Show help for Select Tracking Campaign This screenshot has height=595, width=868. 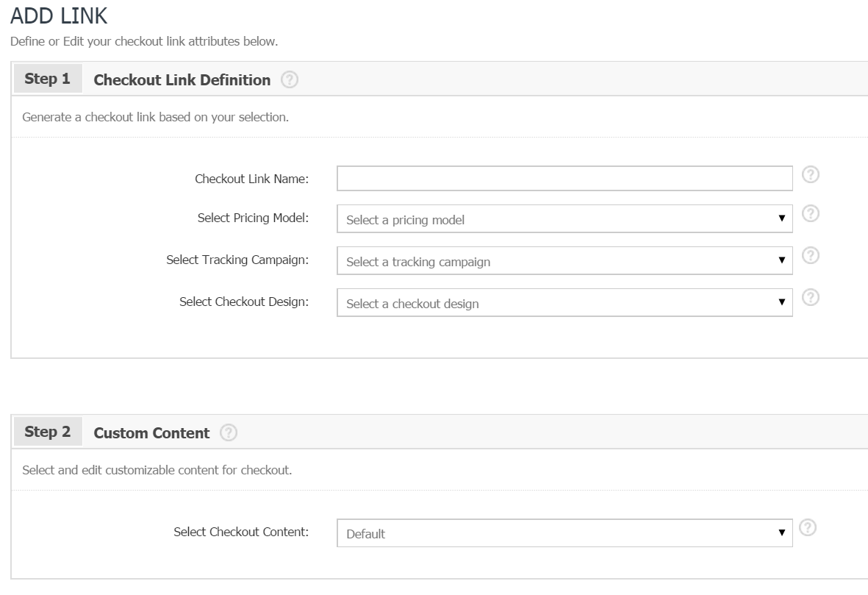[x=810, y=255]
